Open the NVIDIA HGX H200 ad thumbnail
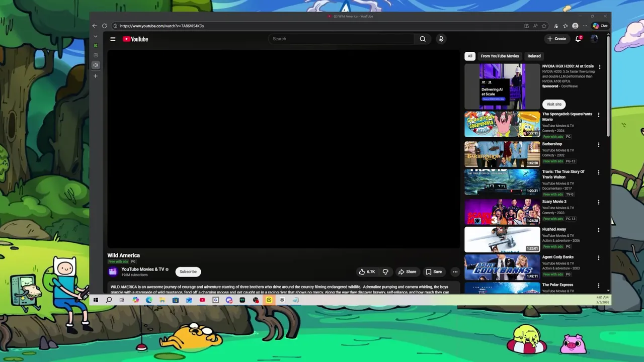 point(502,86)
